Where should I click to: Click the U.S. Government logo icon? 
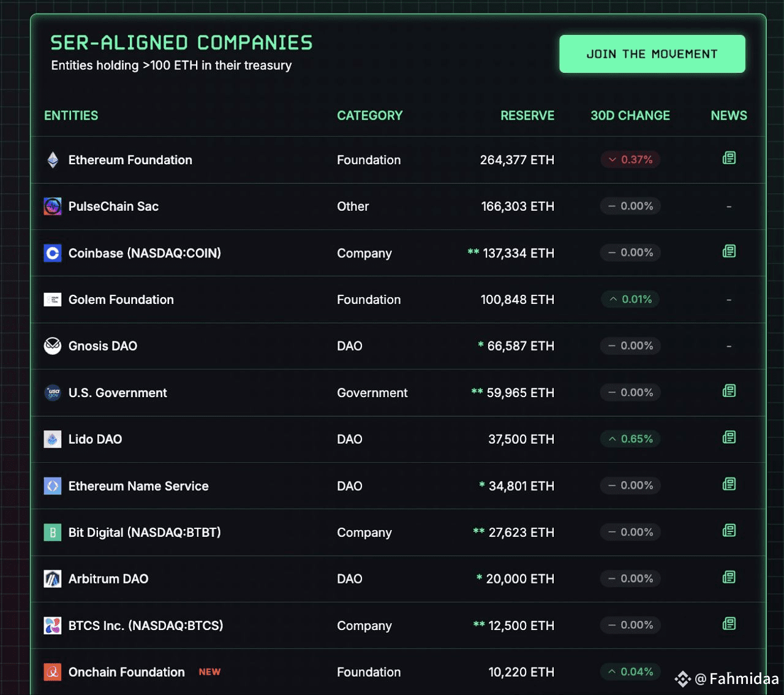(x=53, y=393)
